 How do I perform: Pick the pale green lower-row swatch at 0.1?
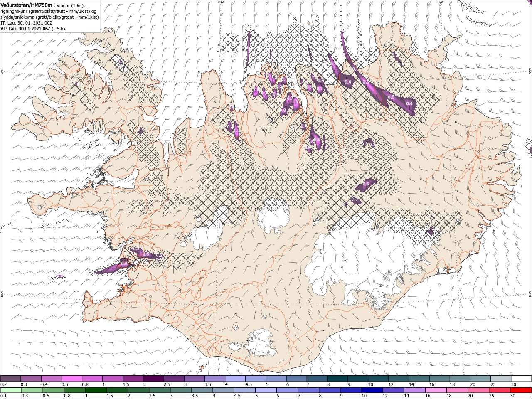pyautogui.click(x=11, y=390)
